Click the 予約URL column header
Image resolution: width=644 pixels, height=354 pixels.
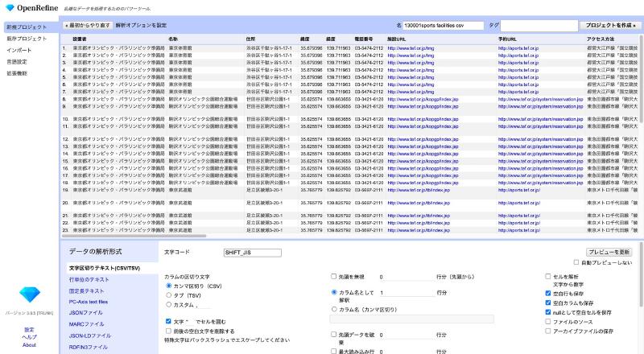pyautogui.click(x=507, y=39)
